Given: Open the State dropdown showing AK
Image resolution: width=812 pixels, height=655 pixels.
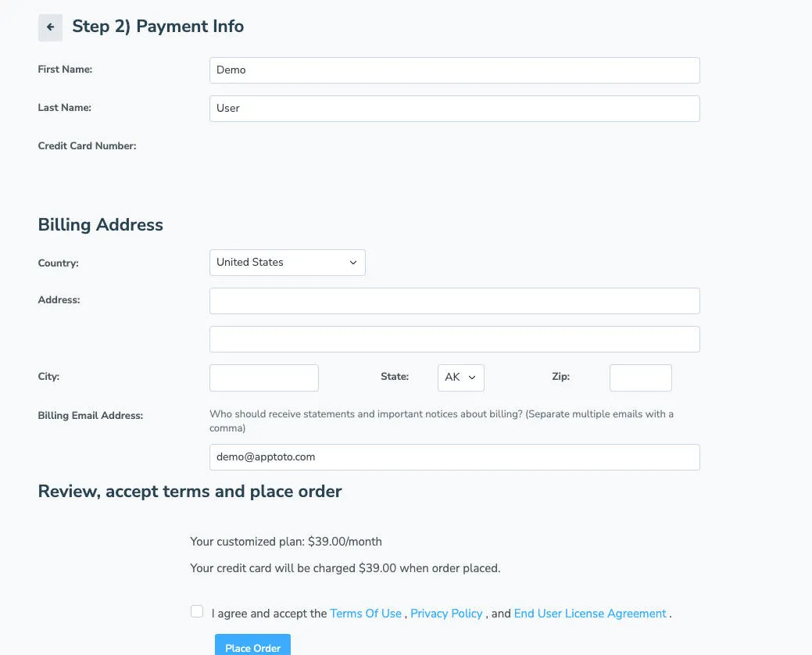Looking at the screenshot, I should point(460,377).
